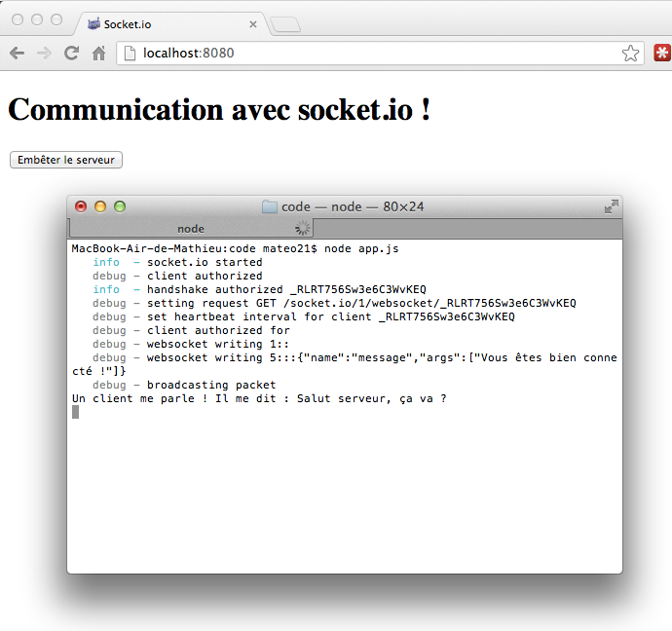This screenshot has height=631, width=672.
Task: Close the terminal window with red button
Action: pyautogui.click(x=81, y=206)
